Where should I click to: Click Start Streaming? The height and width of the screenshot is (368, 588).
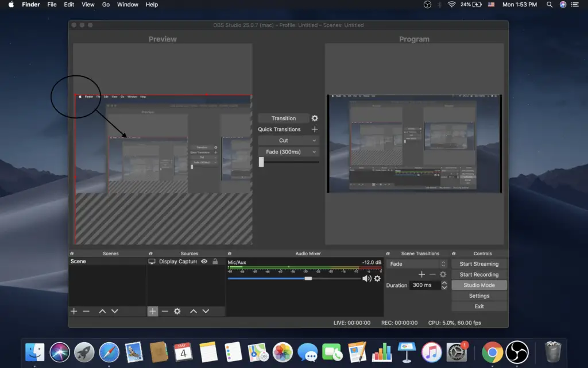click(479, 264)
